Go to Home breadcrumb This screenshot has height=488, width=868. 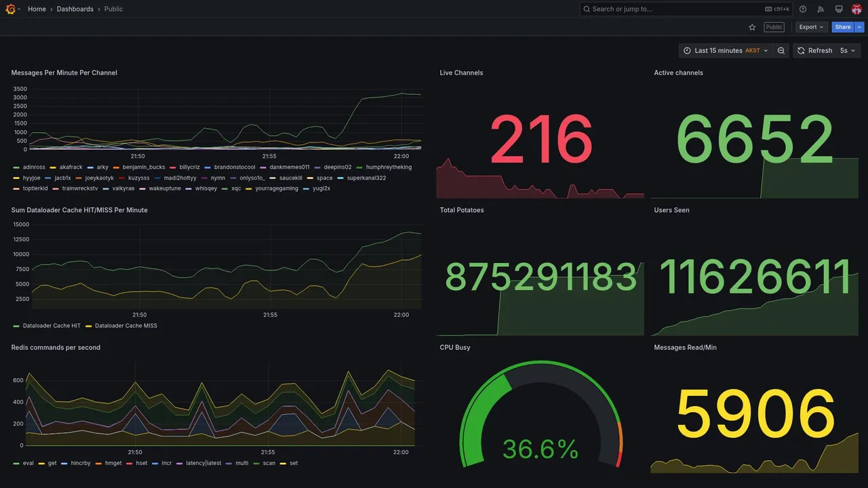[37, 9]
